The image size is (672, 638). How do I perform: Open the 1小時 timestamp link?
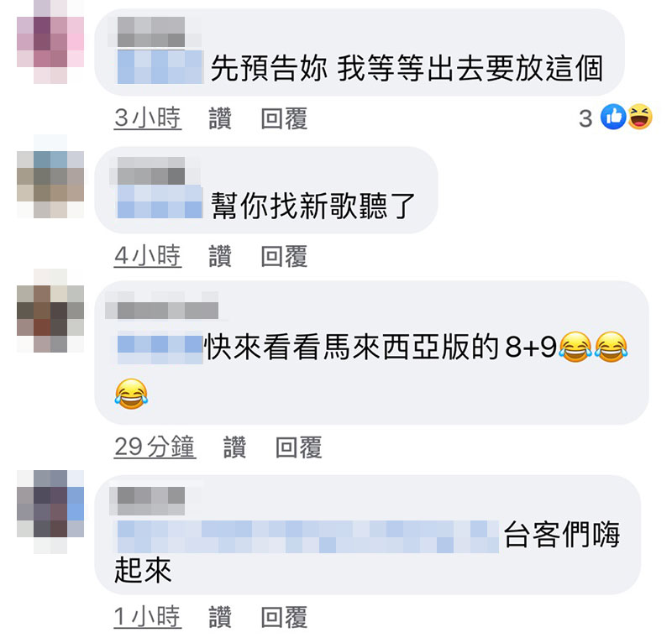pos(148,616)
